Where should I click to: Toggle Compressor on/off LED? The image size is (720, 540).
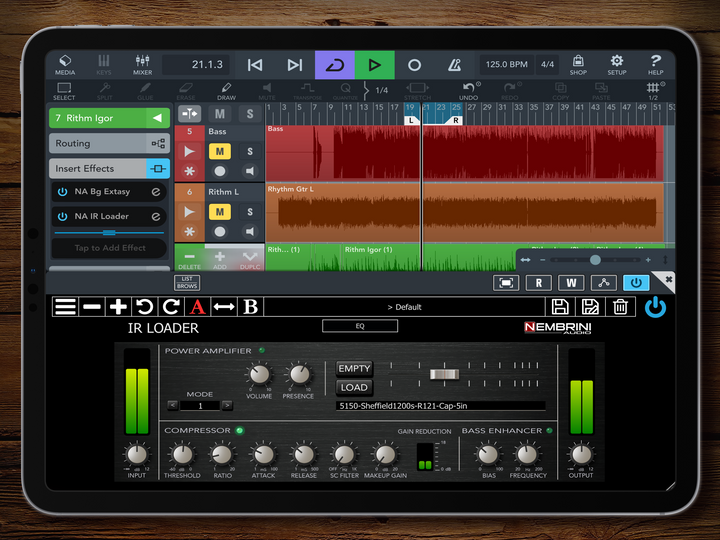coord(240,430)
